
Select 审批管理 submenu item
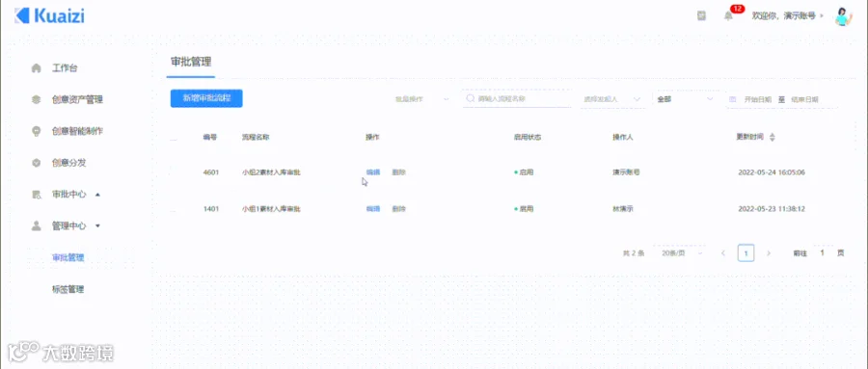(x=68, y=257)
